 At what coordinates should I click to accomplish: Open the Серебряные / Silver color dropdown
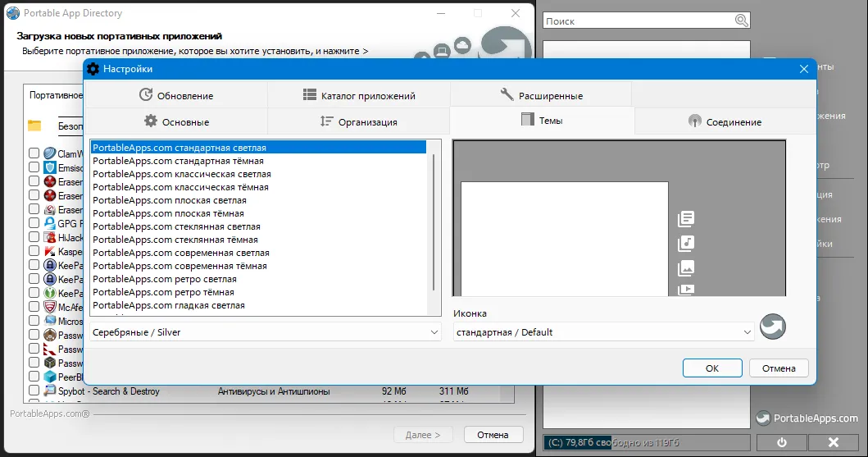266,332
